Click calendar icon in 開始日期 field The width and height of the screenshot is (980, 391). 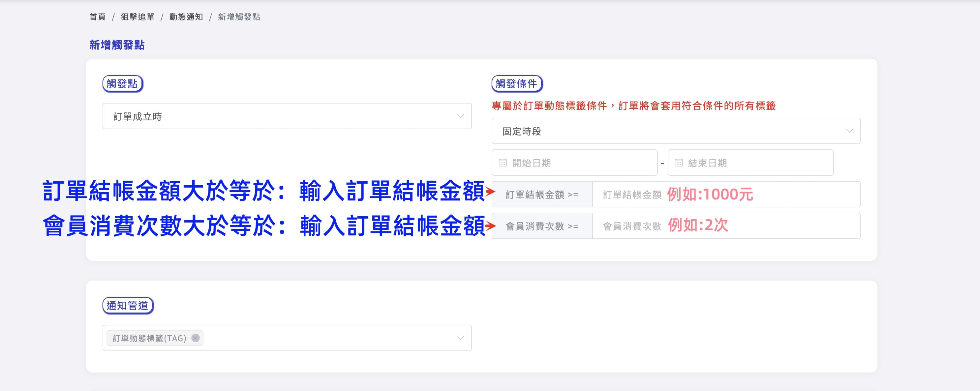point(503,163)
